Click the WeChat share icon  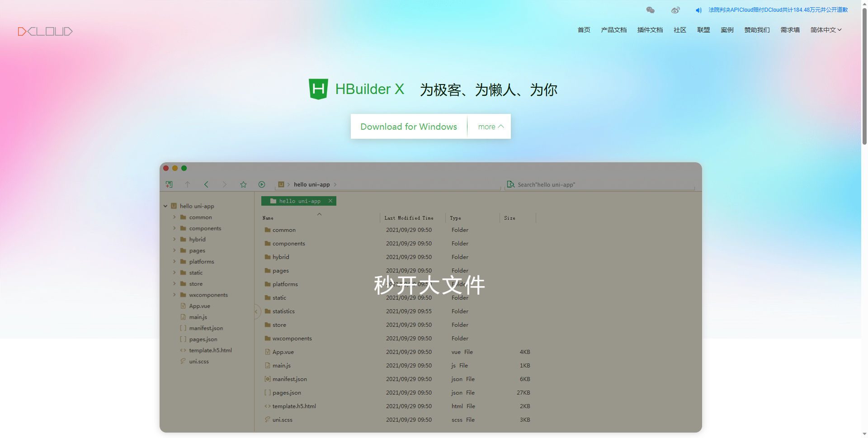click(x=650, y=9)
